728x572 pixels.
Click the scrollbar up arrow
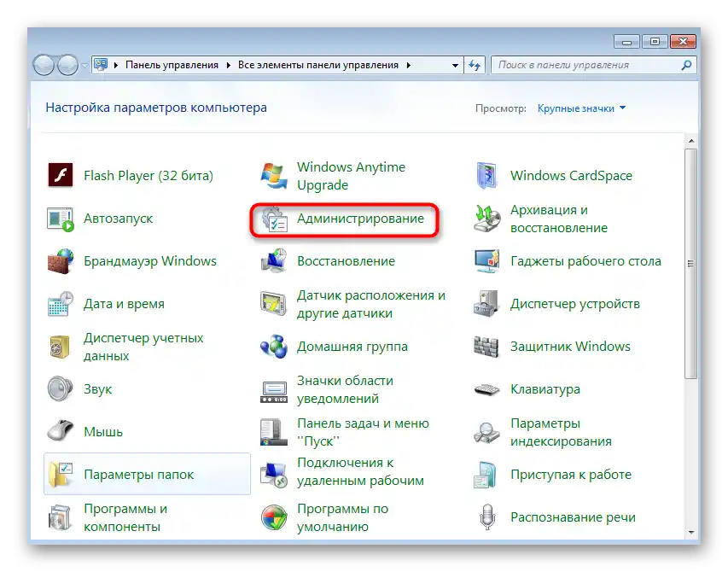(x=690, y=141)
